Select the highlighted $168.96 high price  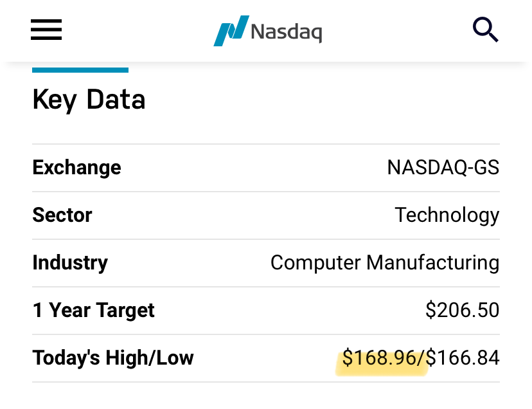[x=379, y=358]
